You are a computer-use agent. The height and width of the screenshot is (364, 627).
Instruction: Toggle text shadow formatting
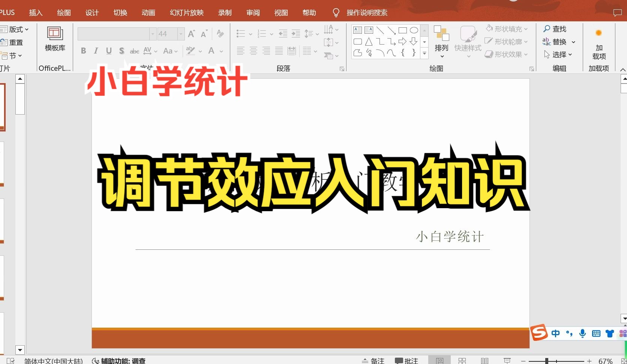coord(121,51)
